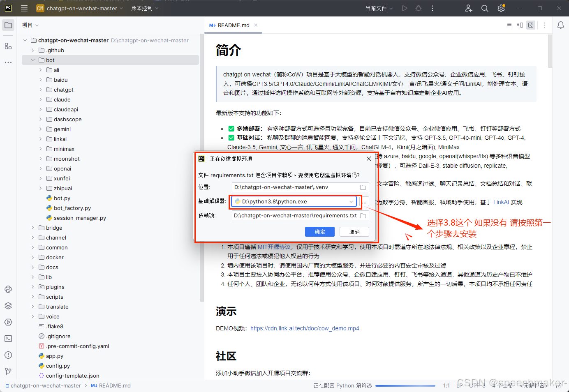Browse folder for venv location field
The image size is (569, 392).
click(363, 187)
